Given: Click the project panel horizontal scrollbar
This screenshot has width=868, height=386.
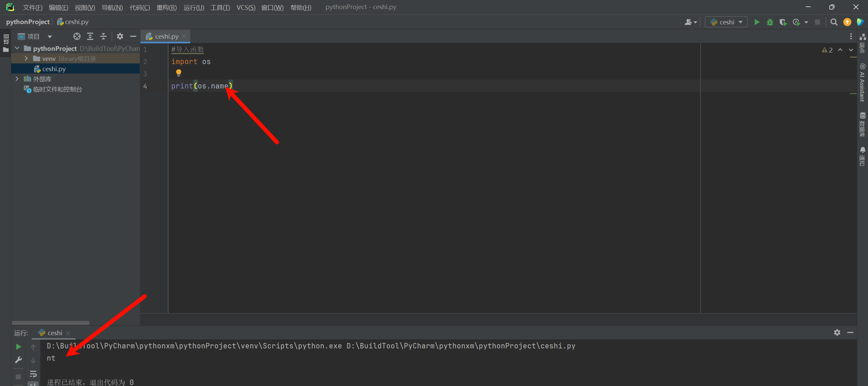Looking at the screenshot, I should coord(51,323).
